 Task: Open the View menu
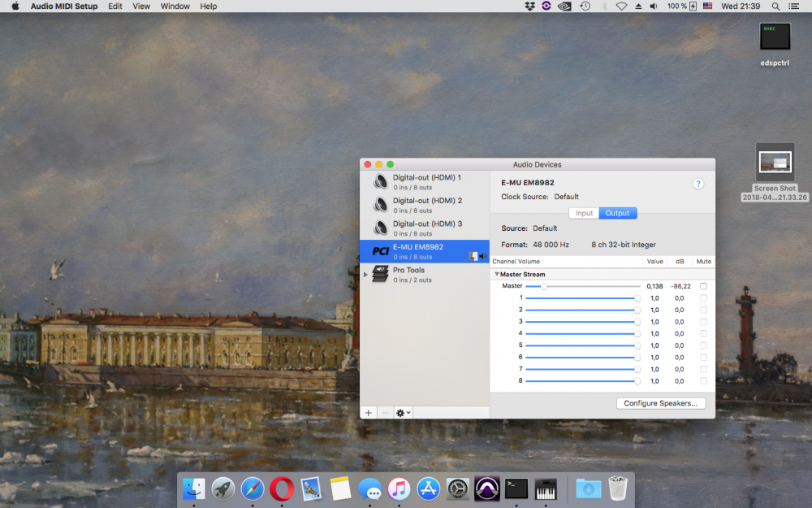point(140,7)
